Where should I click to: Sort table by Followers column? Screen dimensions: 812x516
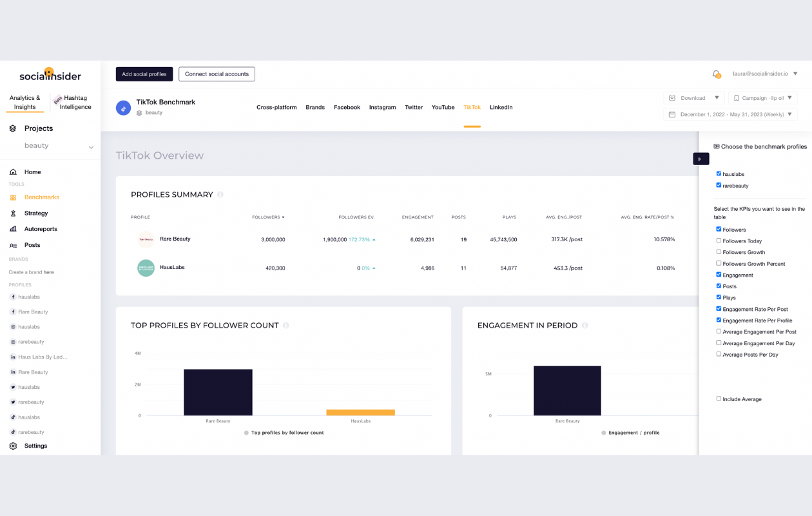point(268,217)
